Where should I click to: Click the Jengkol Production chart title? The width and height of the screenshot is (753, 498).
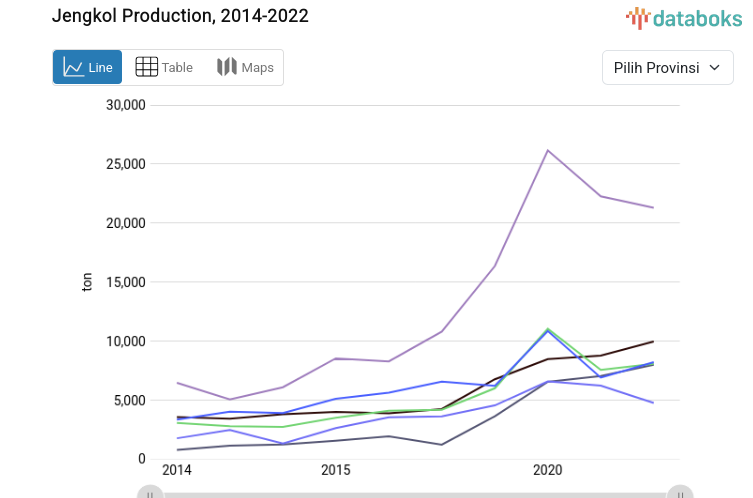pyautogui.click(x=180, y=16)
